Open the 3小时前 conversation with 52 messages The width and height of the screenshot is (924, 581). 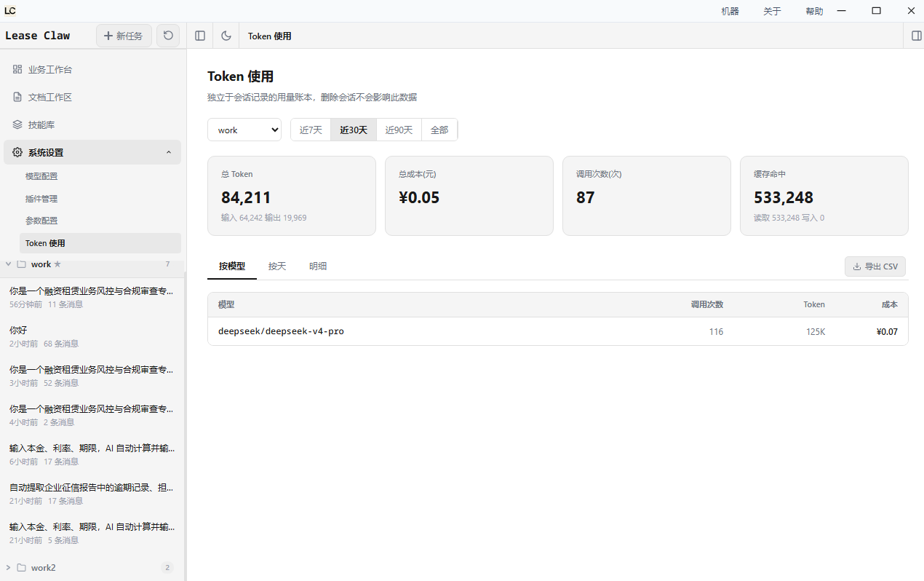[92, 376]
